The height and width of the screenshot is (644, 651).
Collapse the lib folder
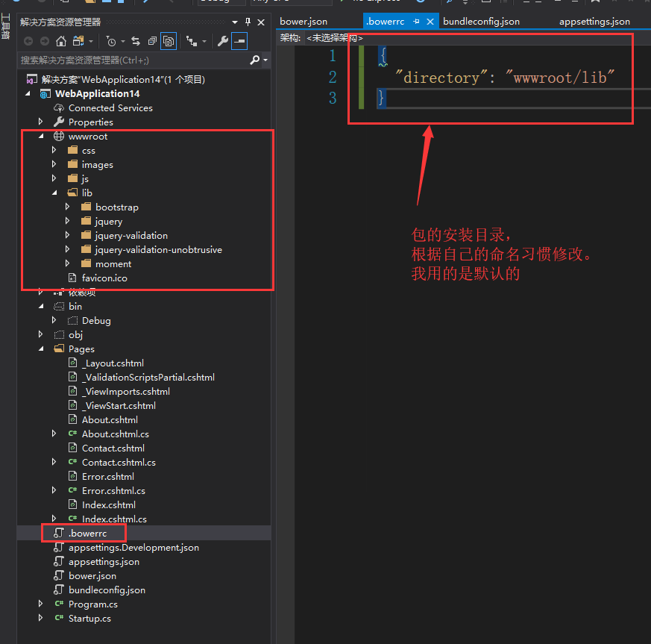point(54,193)
